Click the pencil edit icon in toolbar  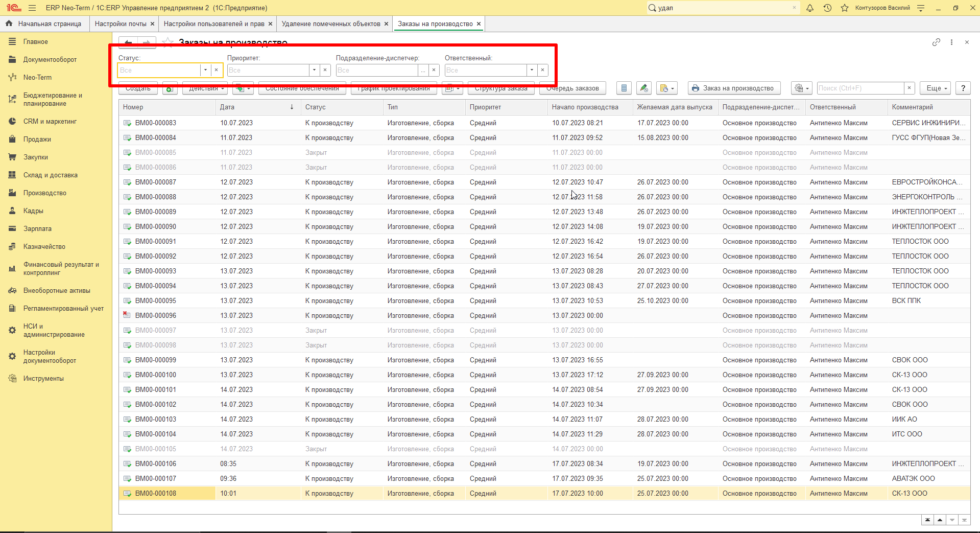[x=644, y=88]
